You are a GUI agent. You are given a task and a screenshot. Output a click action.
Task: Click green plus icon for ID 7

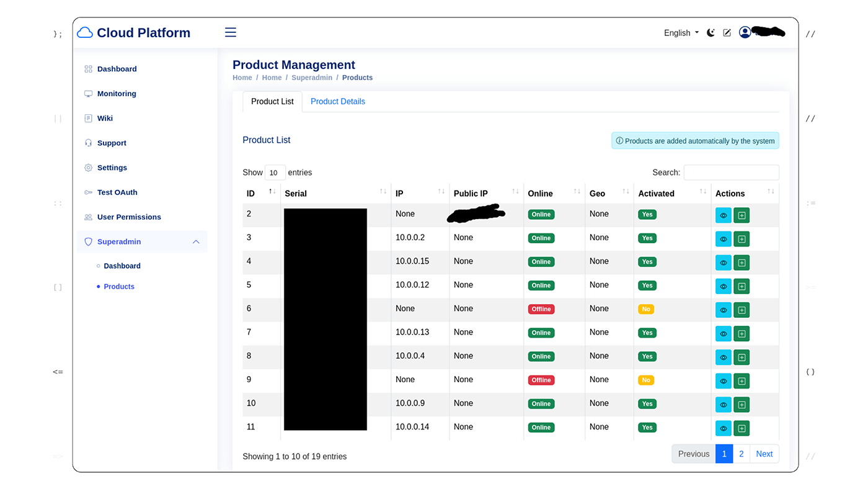742,334
